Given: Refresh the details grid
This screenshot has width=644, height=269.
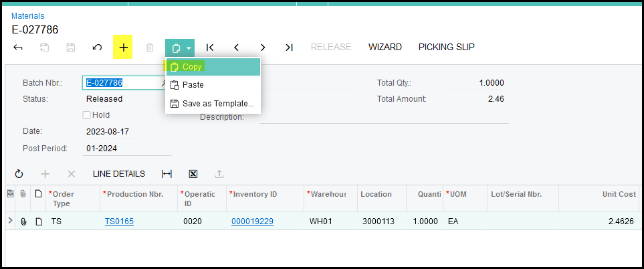Looking at the screenshot, I should (x=19, y=174).
